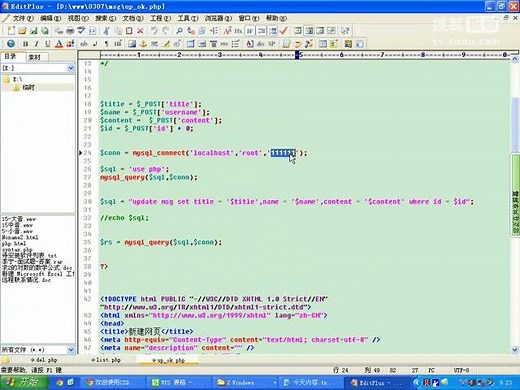Viewport: 520px width, 390px height.
Task: Open Find with the magnifier icon
Action: (179, 31)
